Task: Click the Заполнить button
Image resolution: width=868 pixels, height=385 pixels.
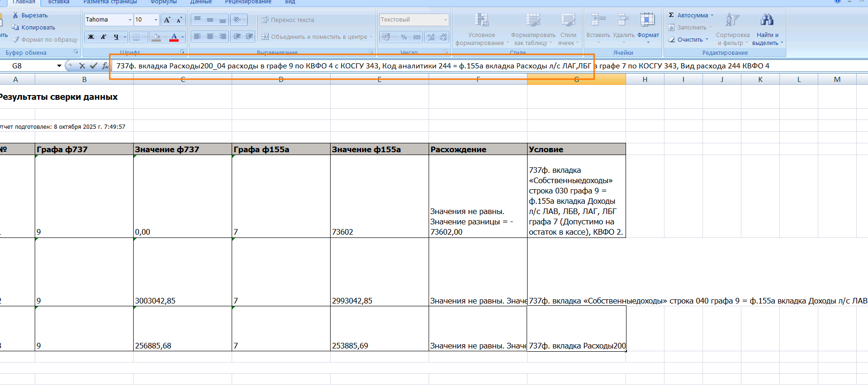Action: point(688,28)
